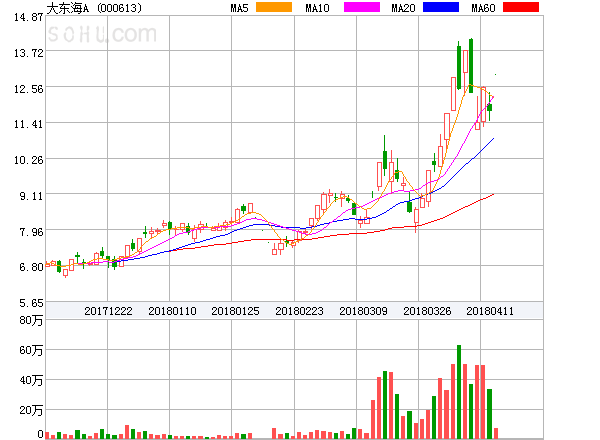Click the magenta MA10 legend swatch

[362, 7]
